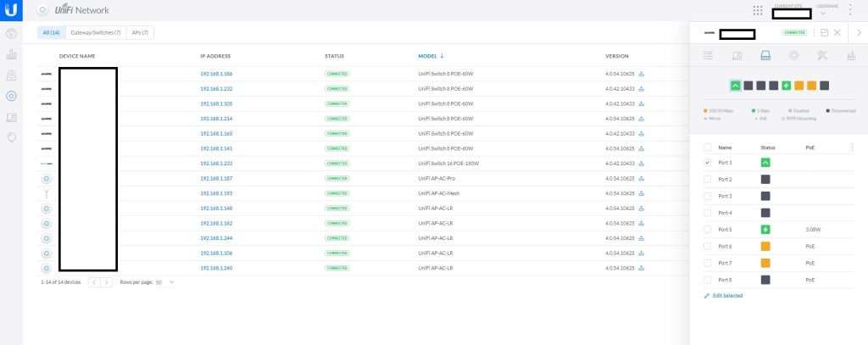
Task: Click upgrade icon for 192.168.1.233
Action: tap(642, 164)
